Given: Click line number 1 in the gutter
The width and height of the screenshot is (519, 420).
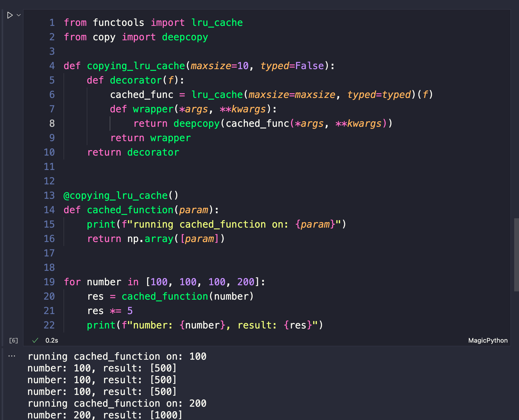Looking at the screenshot, I should coord(52,23).
